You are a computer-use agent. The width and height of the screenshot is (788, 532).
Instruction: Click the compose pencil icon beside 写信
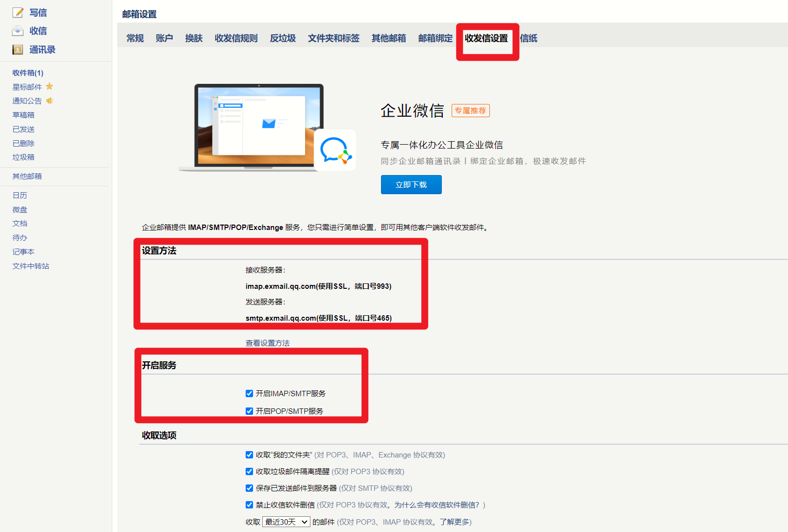tap(17, 12)
